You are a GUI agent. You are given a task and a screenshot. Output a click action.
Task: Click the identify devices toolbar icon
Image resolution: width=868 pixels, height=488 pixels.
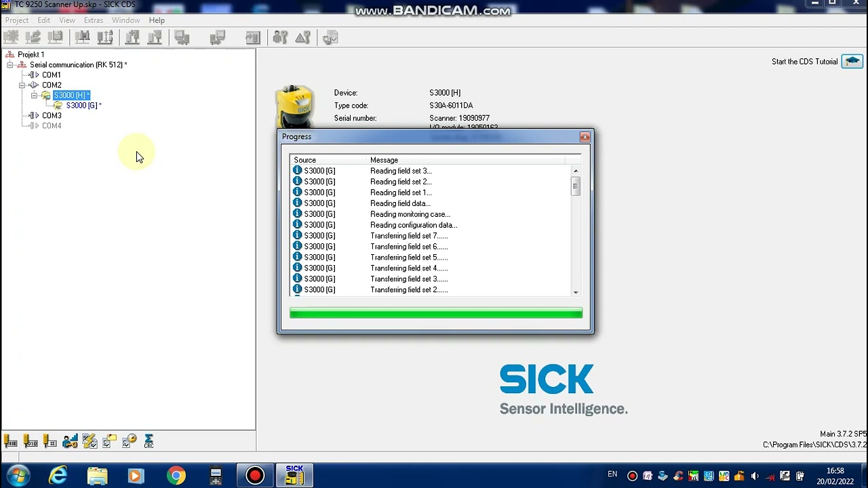[x=82, y=38]
